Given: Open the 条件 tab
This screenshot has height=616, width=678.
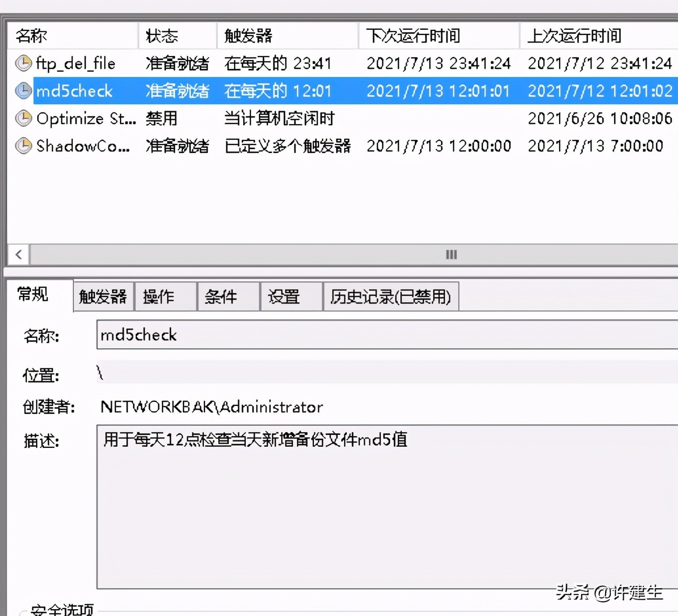Looking at the screenshot, I should tap(228, 296).
